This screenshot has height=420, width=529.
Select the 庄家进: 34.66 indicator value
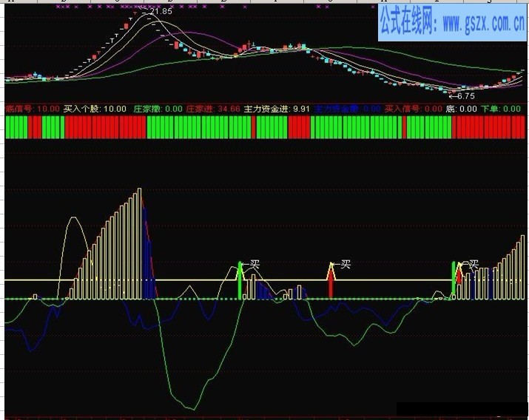(213, 109)
